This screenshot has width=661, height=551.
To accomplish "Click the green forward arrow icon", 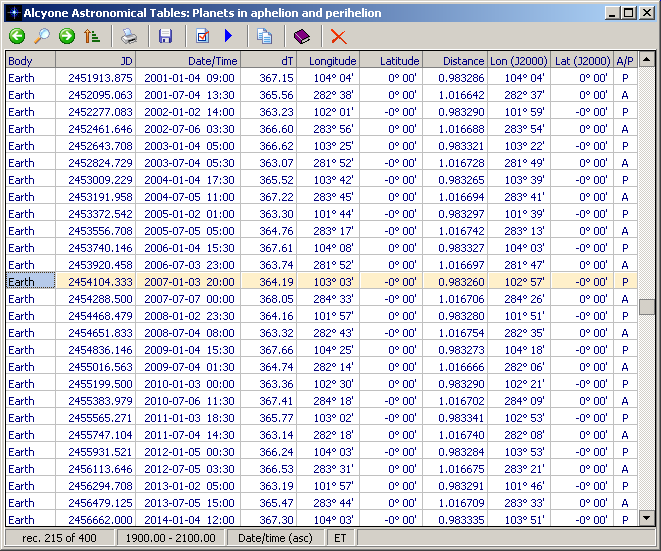I will coord(67,37).
